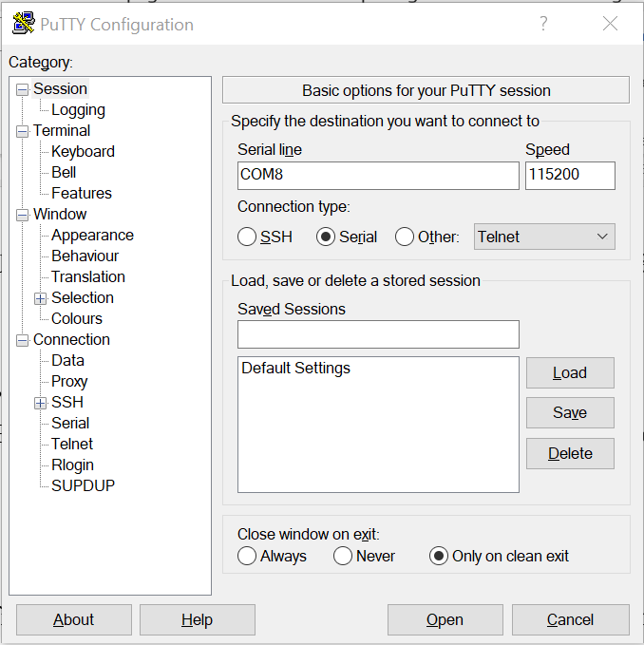Select the SSH category label in tree
Screen dimensions: 644x645
coord(67,403)
